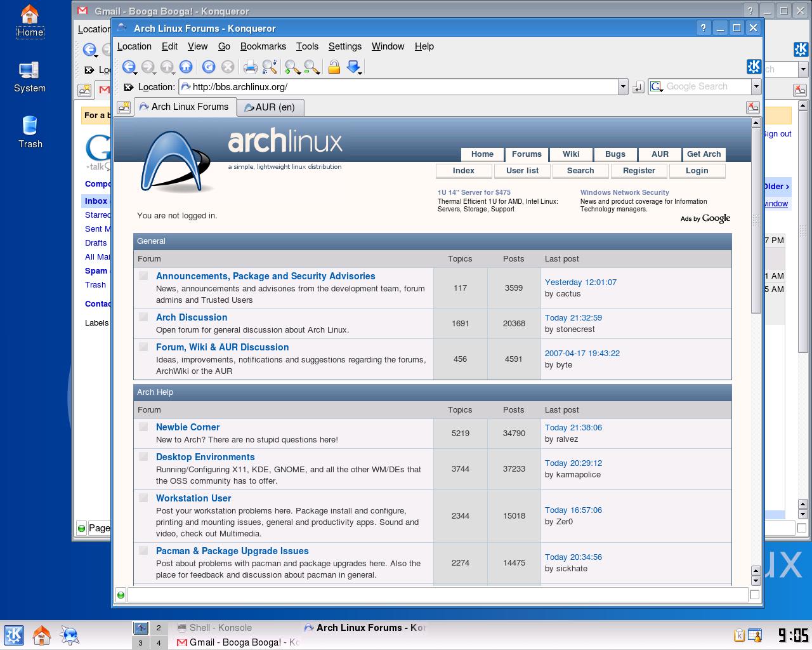Choose a search engine via the G icon
This screenshot has width=812, height=650.
tap(657, 87)
